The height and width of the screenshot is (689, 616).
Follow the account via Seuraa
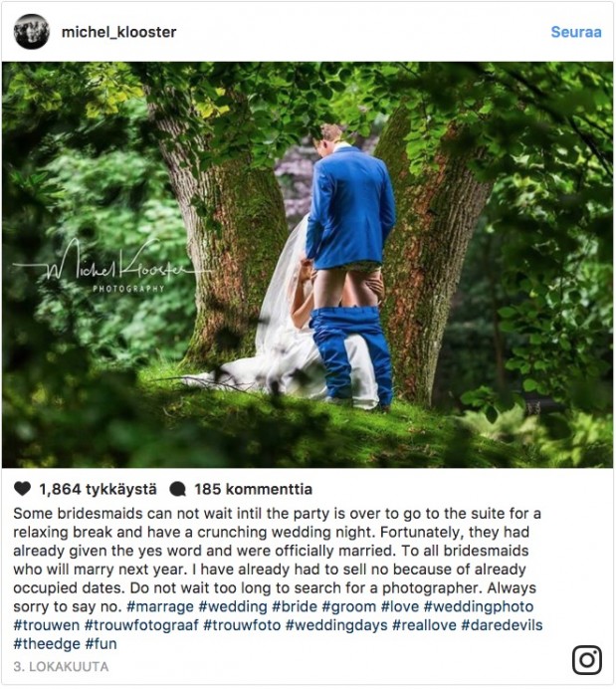(576, 32)
